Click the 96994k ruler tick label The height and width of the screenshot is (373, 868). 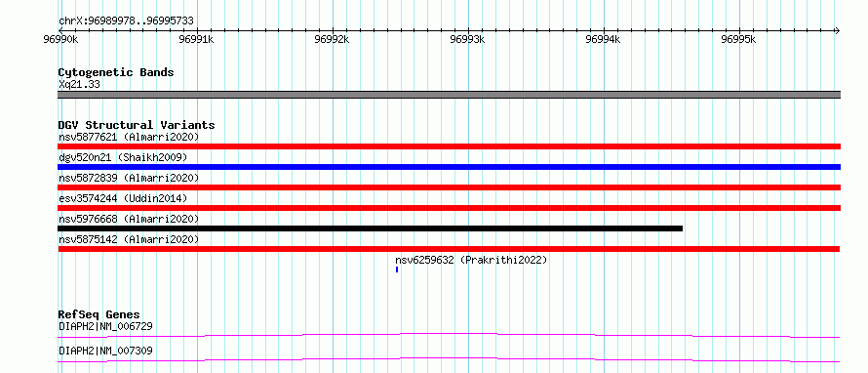coord(604,39)
